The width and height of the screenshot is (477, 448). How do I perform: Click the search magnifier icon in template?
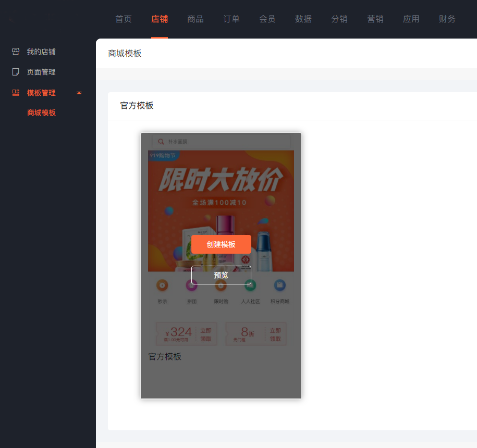click(161, 142)
